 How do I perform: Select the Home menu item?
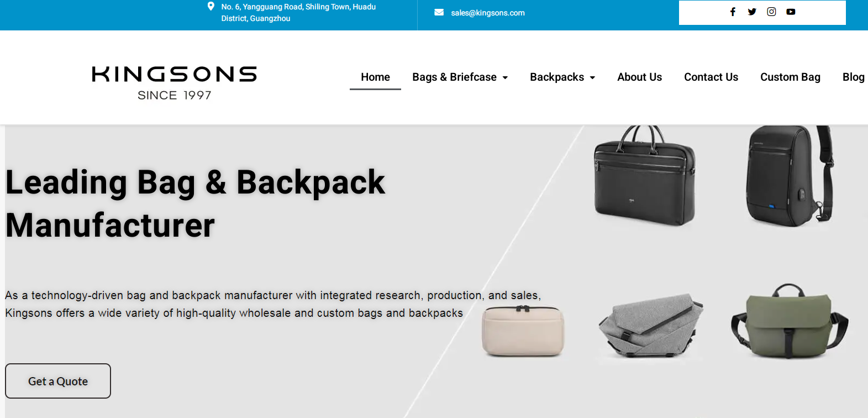375,77
